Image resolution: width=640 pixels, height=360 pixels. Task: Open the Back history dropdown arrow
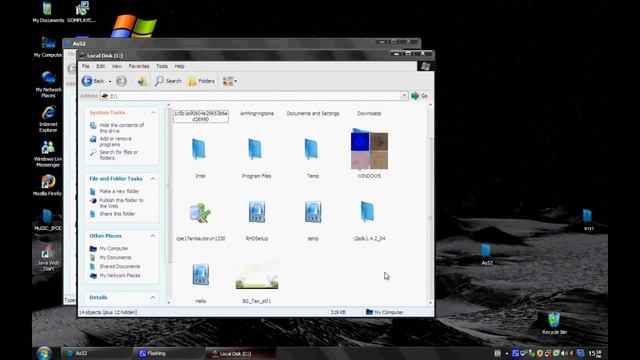tap(110, 81)
